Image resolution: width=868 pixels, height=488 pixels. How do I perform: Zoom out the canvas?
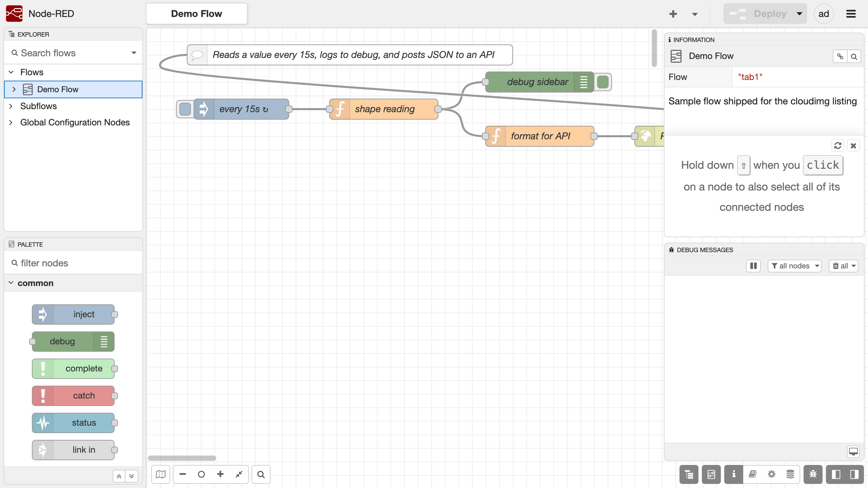point(183,474)
